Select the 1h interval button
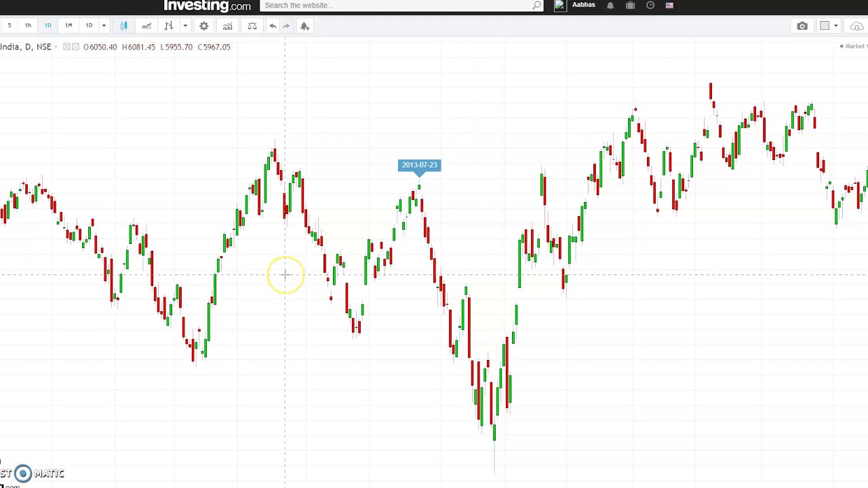Screen dimensions: 868x488 coord(28,26)
